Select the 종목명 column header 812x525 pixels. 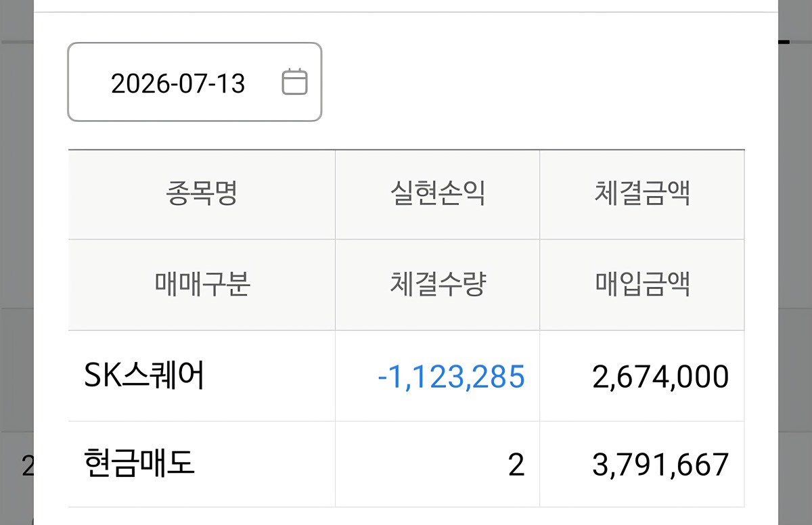point(202,194)
